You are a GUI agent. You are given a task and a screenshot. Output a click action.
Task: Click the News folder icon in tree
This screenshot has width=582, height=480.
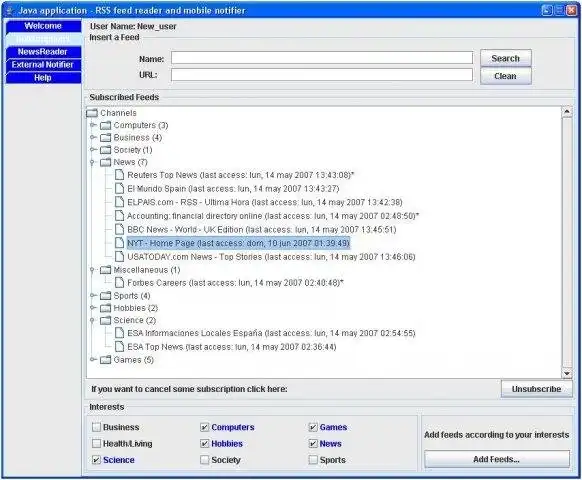(x=106, y=162)
